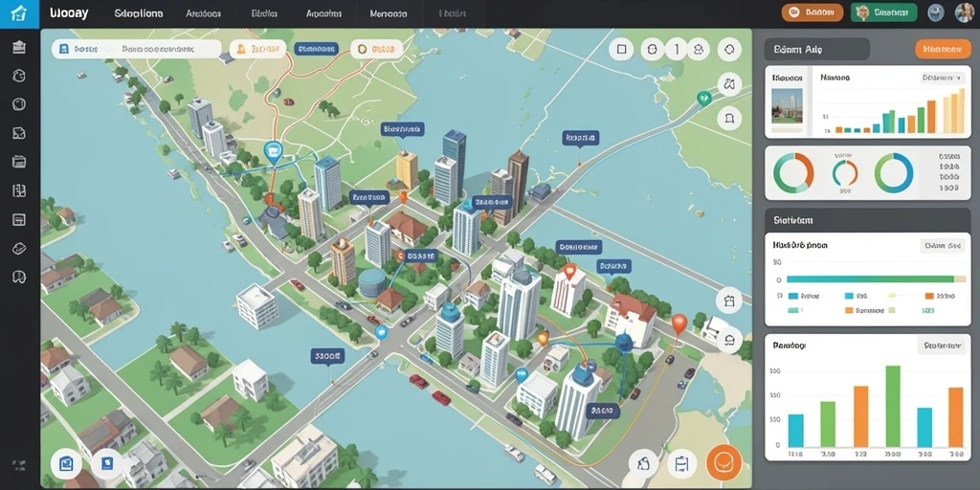Click the person icon on map toolbar

[x=699, y=49]
